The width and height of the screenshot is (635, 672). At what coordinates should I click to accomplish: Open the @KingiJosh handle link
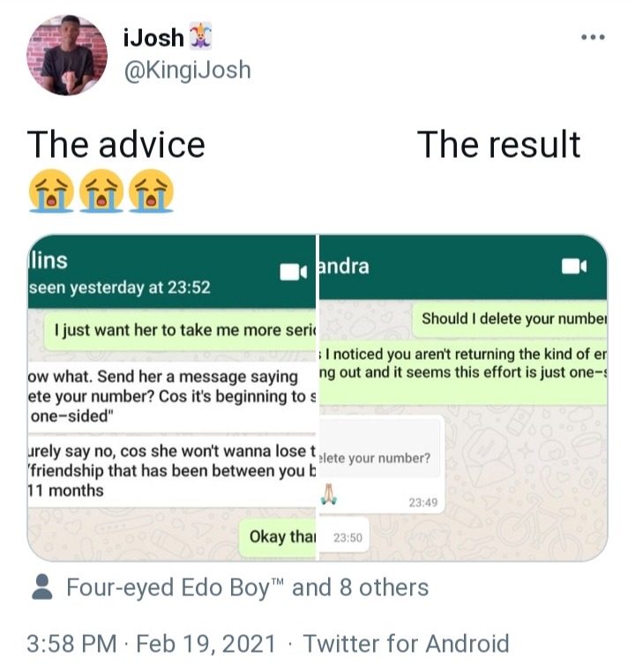[187, 70]
